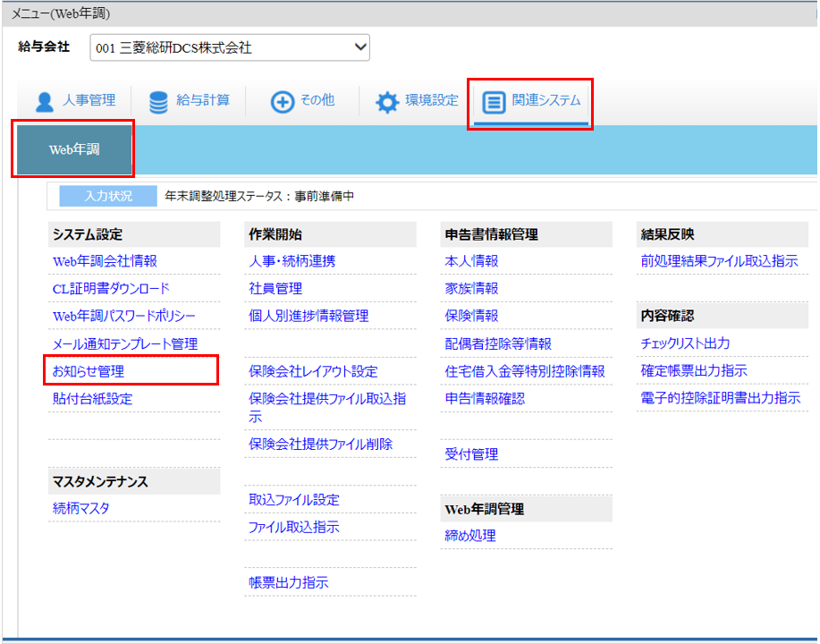
Task: Open 前処理結果ファイル取込指示 link
Action: [720, 261]
